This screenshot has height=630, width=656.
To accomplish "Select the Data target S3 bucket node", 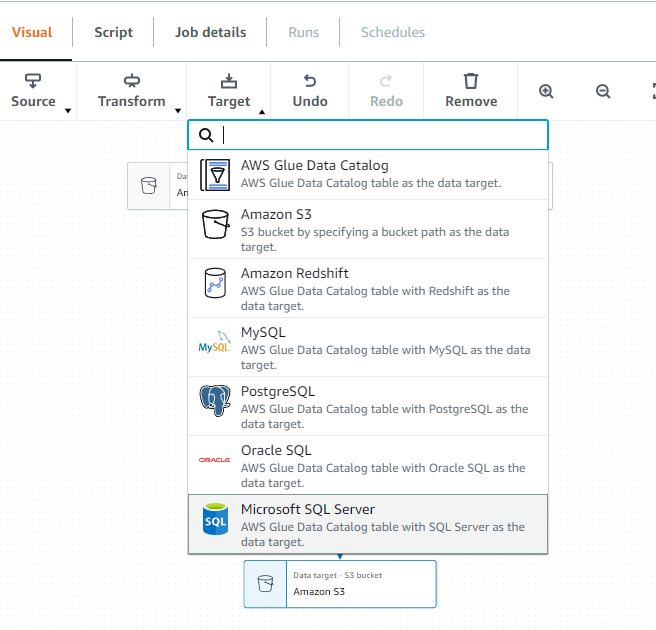I will (340, 584).
